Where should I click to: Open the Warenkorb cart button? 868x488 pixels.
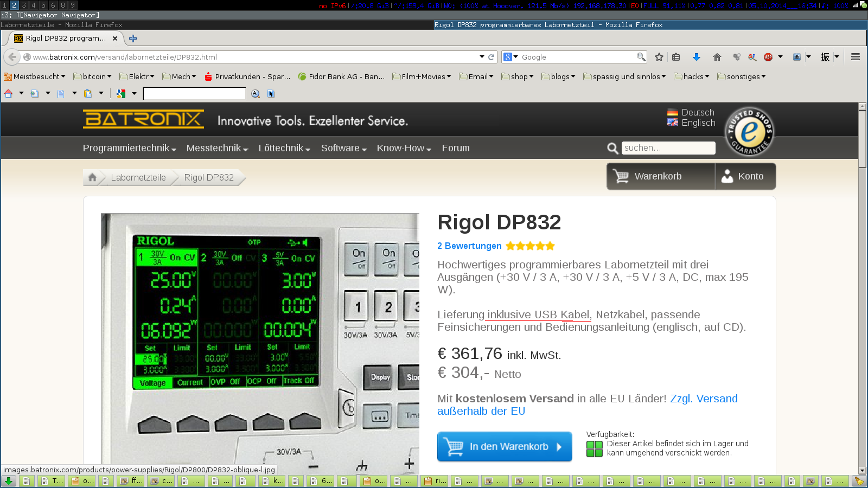coord(661,176)
